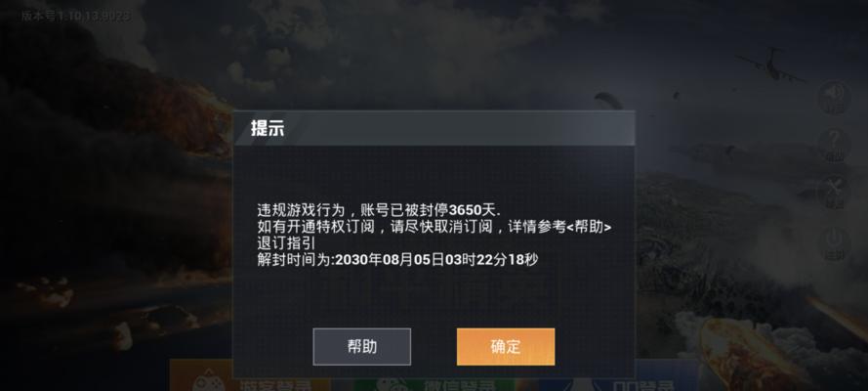The width and height of the screenshot is (868, 391).
Task: Open 帮助 from the dialog
Action: pos(361,347)
